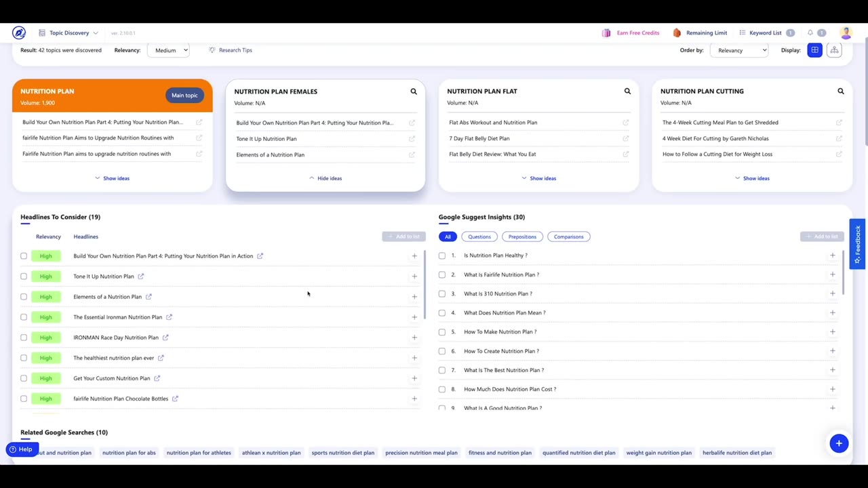Open external link for Get Your Custom Nutrition Plan
This screenshot has height=488, width=868.
pyautogui.click(x=157, y=378)
